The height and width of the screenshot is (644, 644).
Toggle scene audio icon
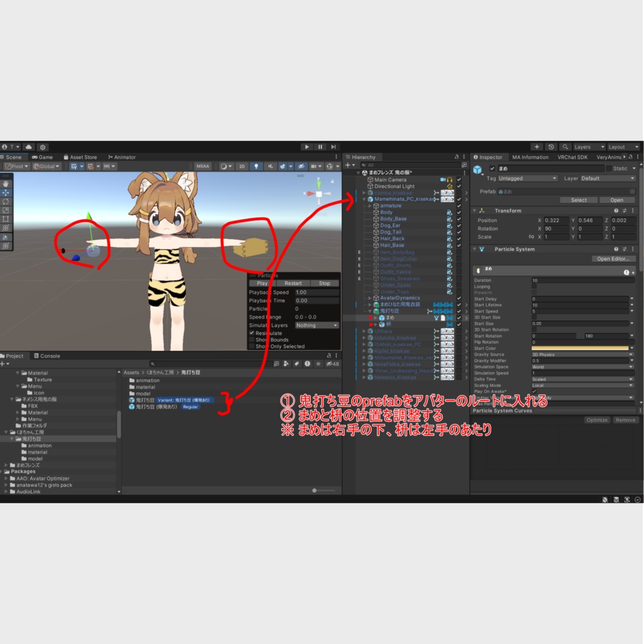pos(270,166)
